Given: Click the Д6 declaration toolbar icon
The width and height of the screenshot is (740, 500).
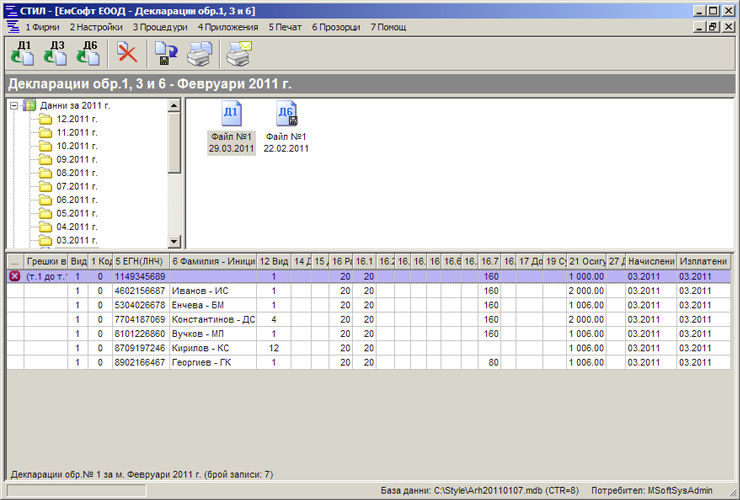Looking at the screenshot, I should pos(89,53).
